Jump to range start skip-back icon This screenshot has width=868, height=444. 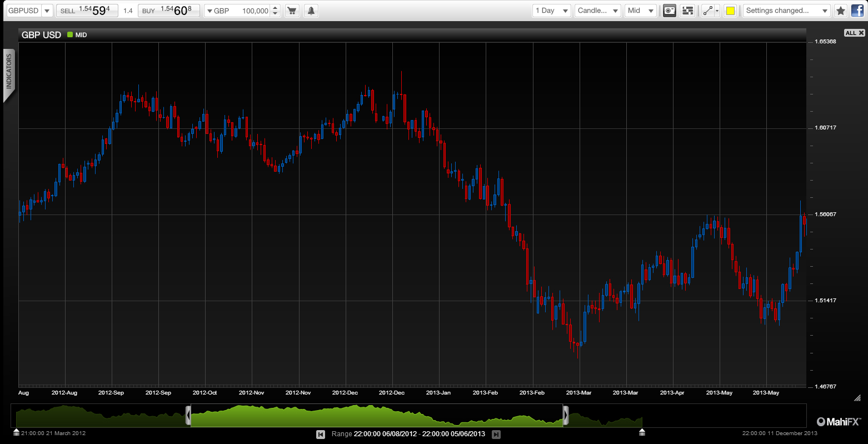[320, 434]
